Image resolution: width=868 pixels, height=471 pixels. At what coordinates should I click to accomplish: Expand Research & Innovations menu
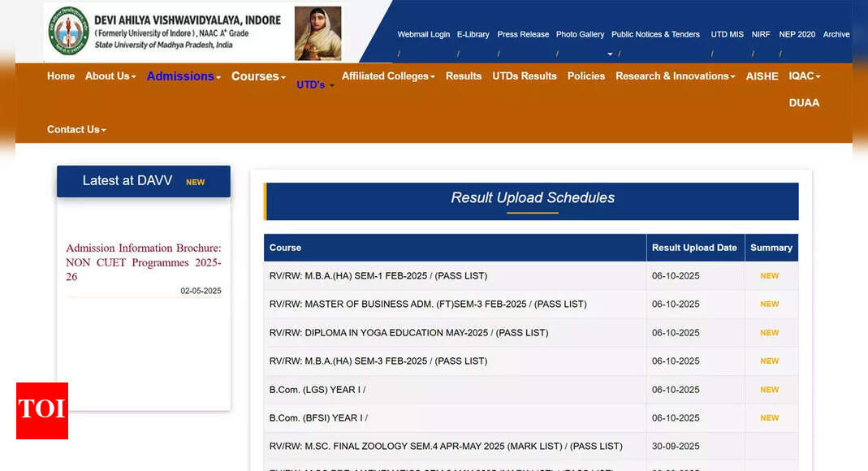click(x=675, y=76)
